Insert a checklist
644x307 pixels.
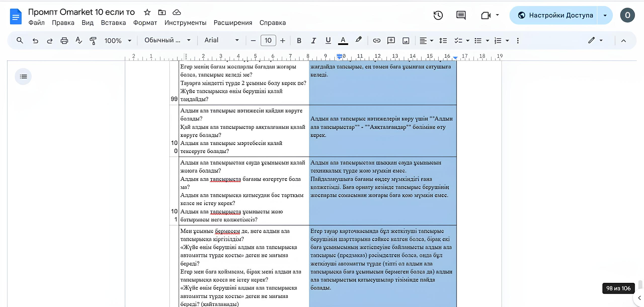tap(458, 41)
